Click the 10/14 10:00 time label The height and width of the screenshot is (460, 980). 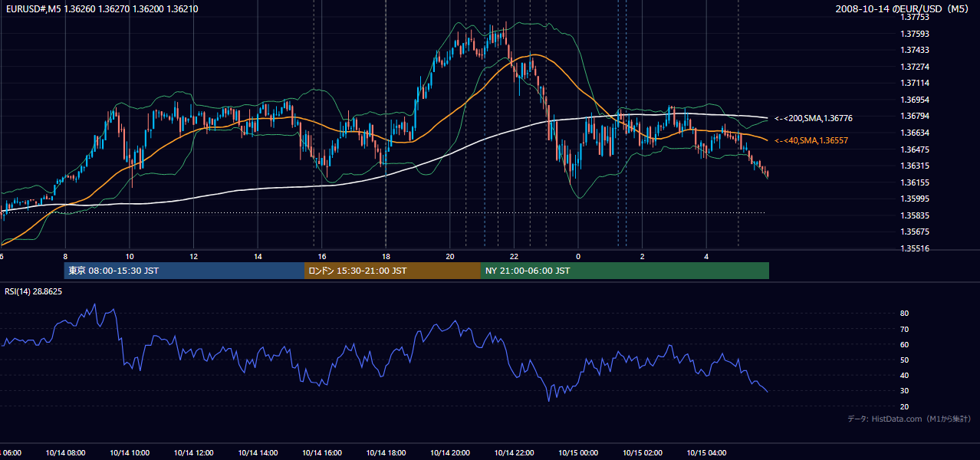click(130, 453)
